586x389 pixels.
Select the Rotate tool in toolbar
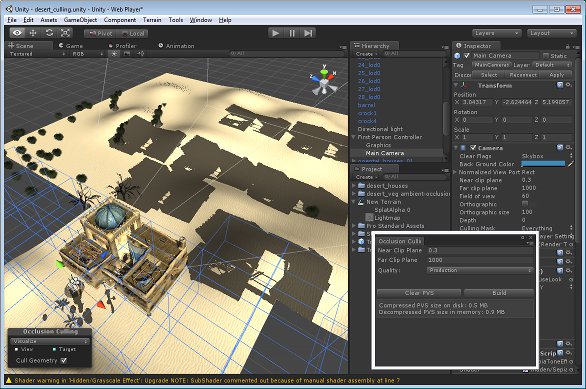coord(49,33)
